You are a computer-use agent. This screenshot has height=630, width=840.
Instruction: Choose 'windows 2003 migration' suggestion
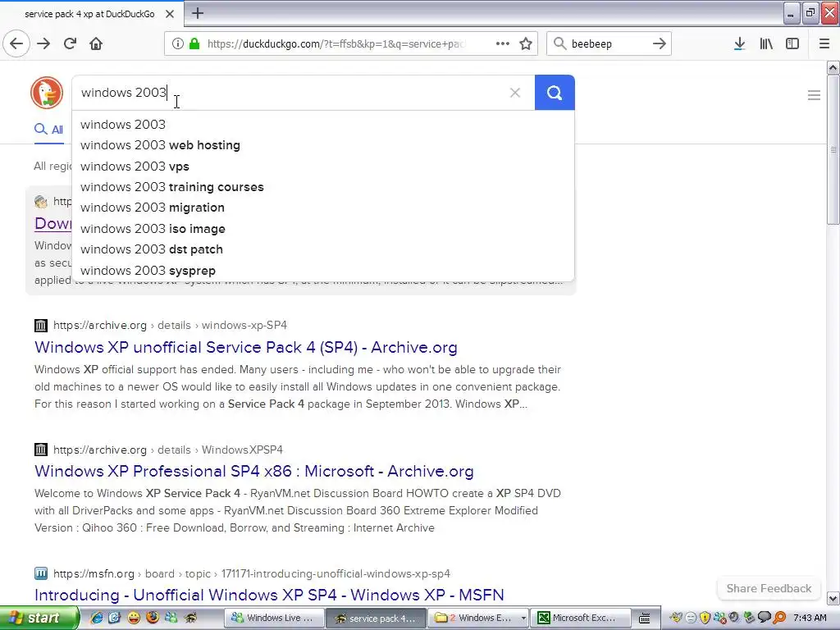pyautogui.click(x=322, y=208)
